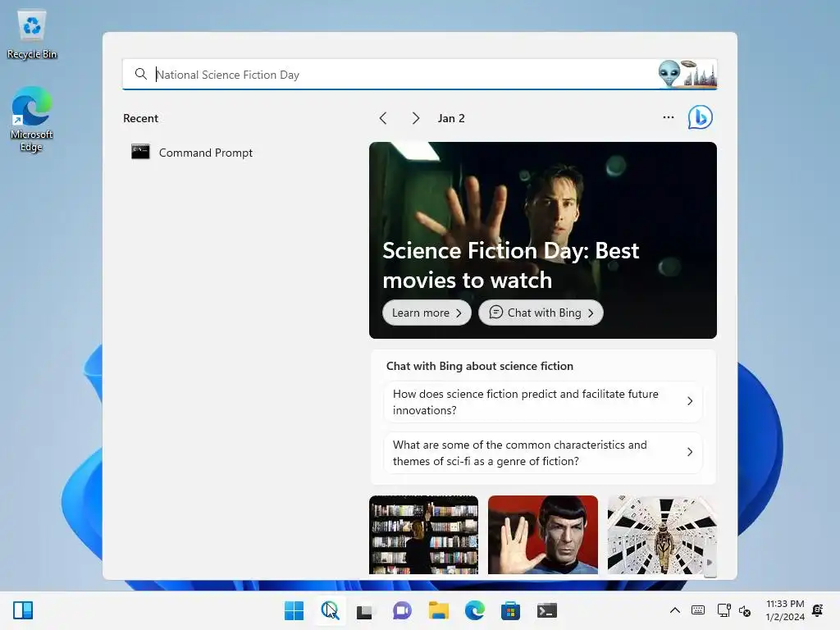Go to next day with right chevron
The image size is (840, 630).
point(415,118)
